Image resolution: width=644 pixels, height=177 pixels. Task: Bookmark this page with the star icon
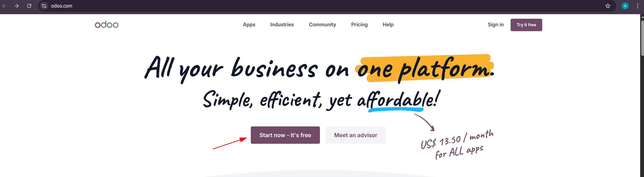click(608, 6)
